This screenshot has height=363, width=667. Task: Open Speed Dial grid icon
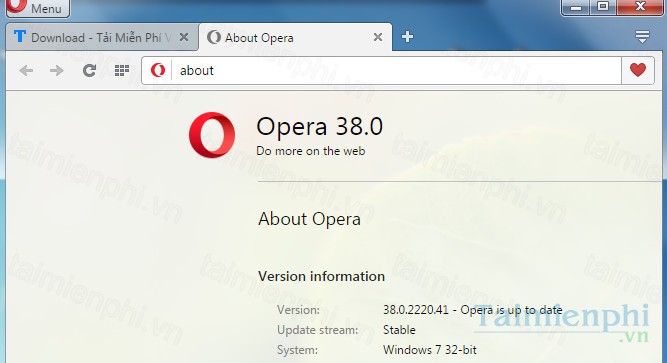click(122, 70)
